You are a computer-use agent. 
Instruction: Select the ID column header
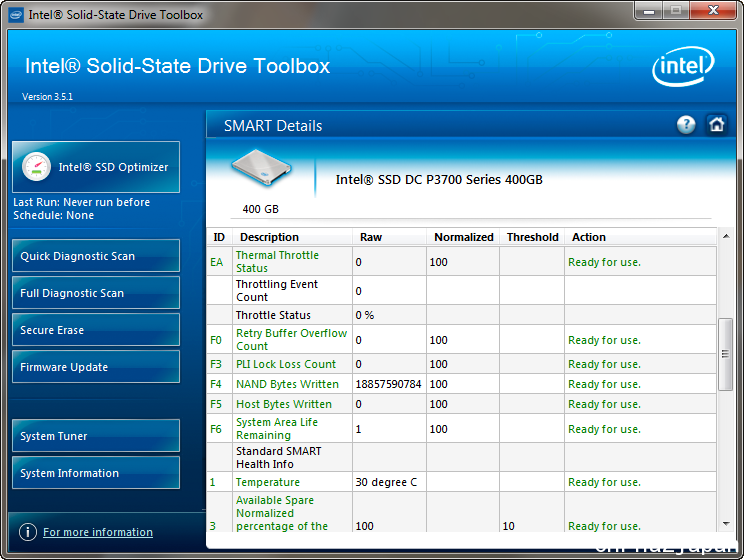tap(219, 237)
